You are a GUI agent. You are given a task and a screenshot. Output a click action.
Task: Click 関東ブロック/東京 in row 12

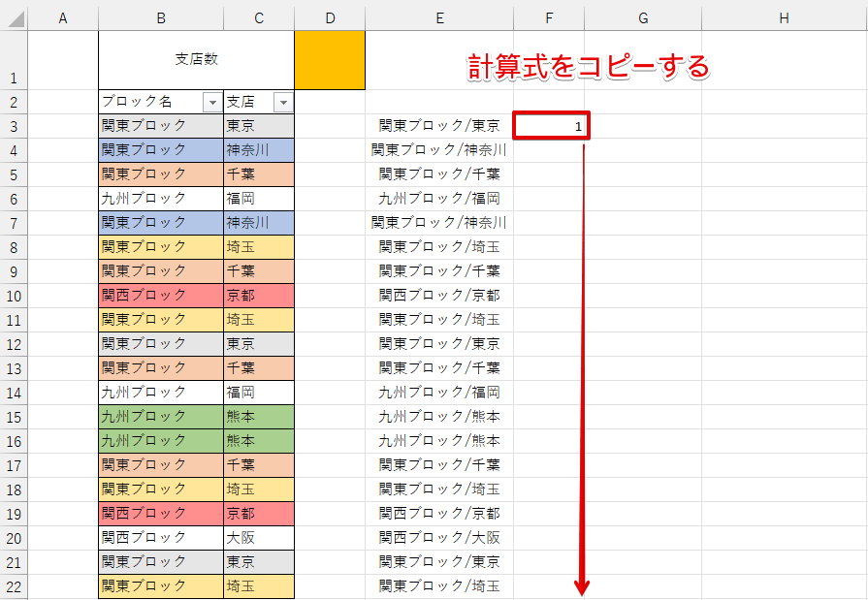439,344
